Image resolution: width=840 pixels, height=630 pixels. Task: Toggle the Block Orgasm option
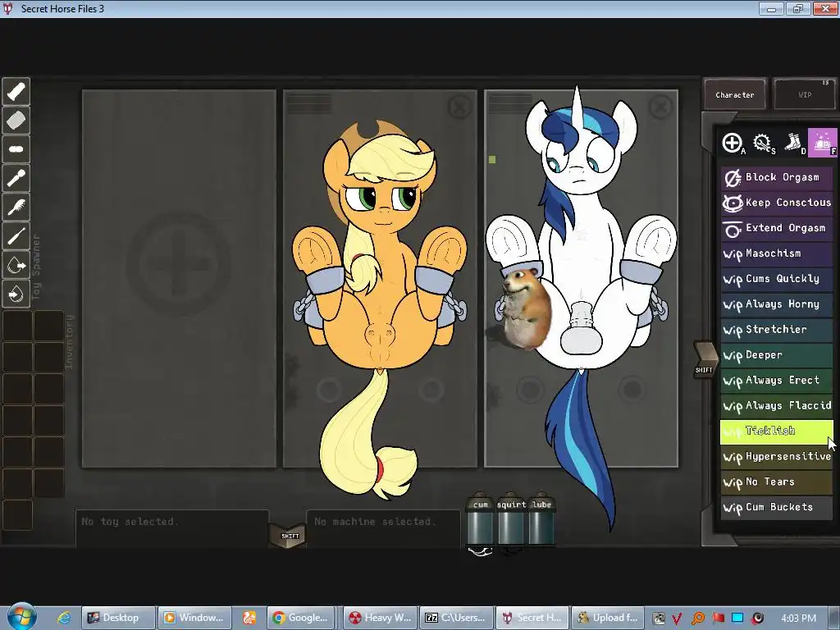tap(776, 177)
